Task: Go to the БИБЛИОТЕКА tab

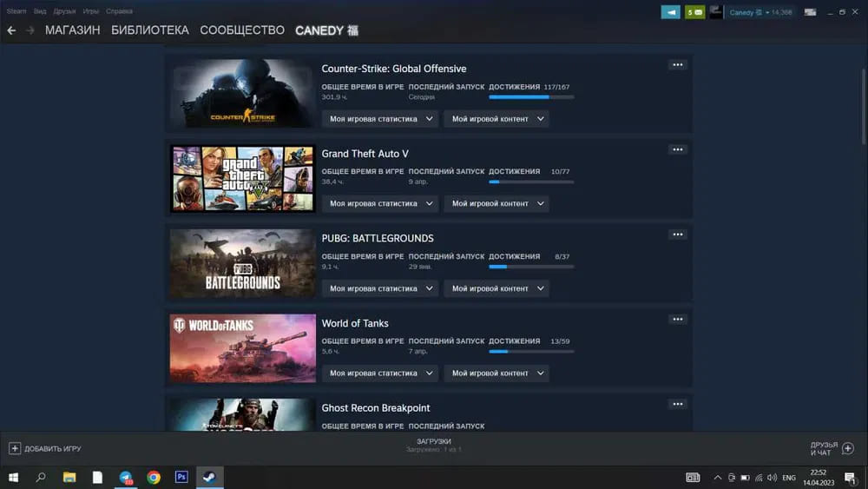Action: [x=150, y=30]
